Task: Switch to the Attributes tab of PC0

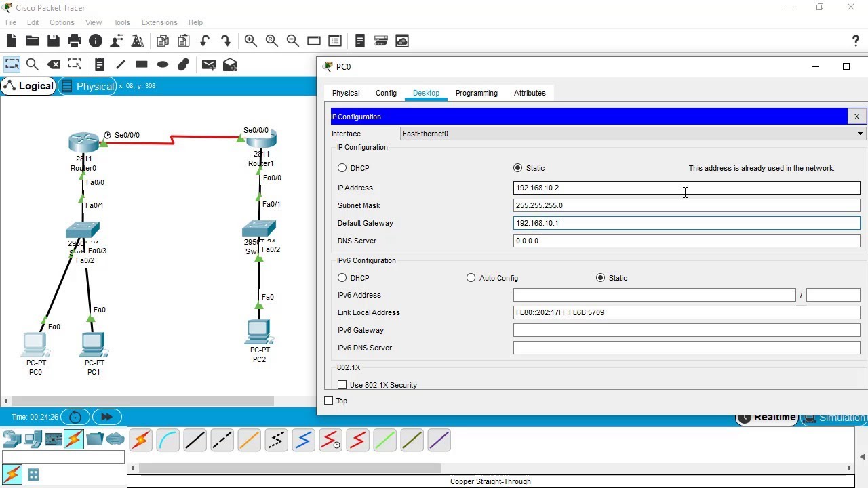Action: coord(530,93)
